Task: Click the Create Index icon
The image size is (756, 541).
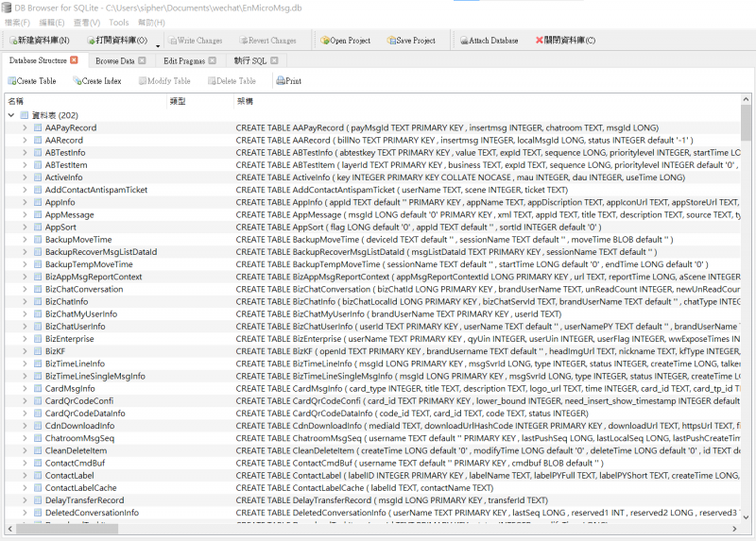Action: pos(77,81)
